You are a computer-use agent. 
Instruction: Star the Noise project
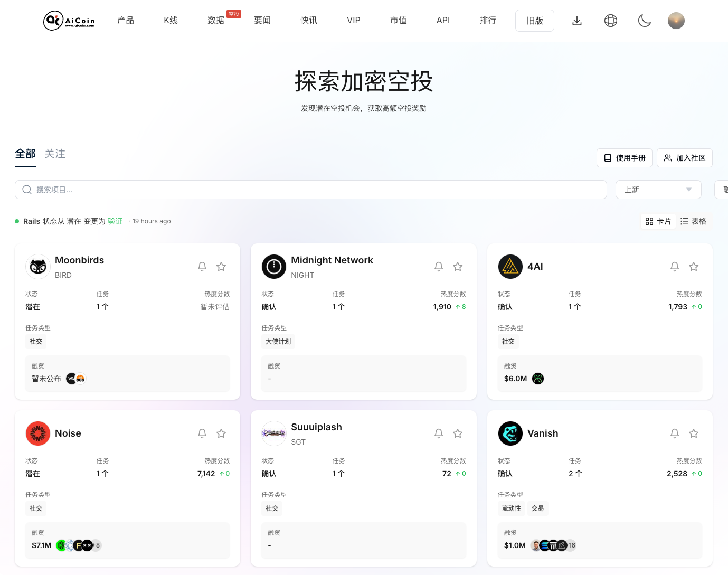point(221,433)
